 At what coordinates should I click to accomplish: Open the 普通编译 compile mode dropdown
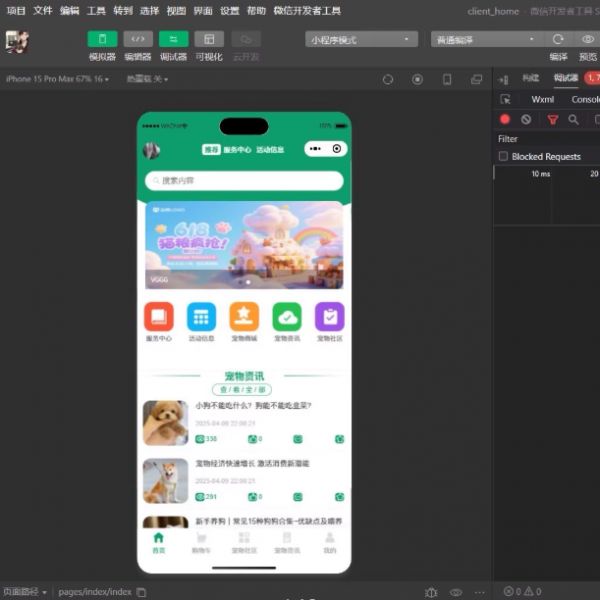(x=487, y=39)
